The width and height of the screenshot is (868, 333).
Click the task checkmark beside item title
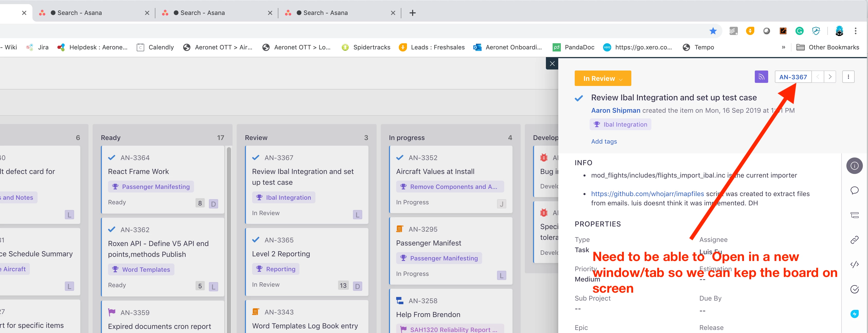point(579,98)
